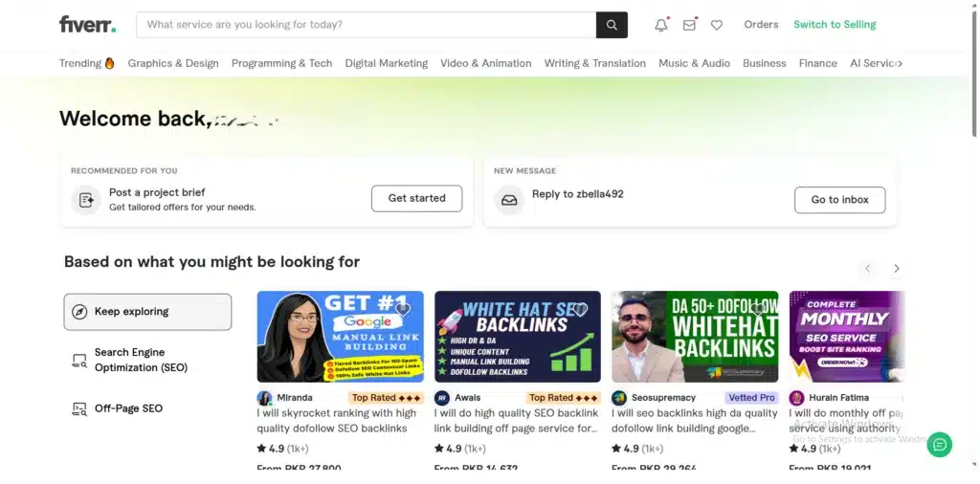Favorite the White Hat SEO Backlinks gig
980x484 pixels.
click(581, 309)
